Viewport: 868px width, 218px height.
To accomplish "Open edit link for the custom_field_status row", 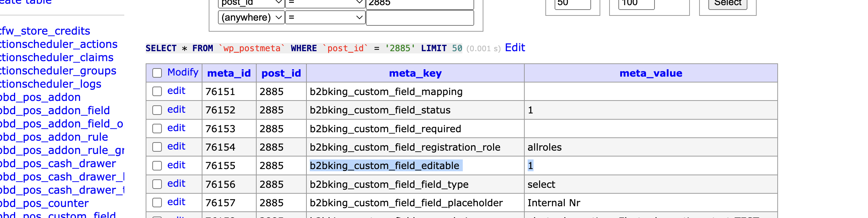I will tap(176, 109).
